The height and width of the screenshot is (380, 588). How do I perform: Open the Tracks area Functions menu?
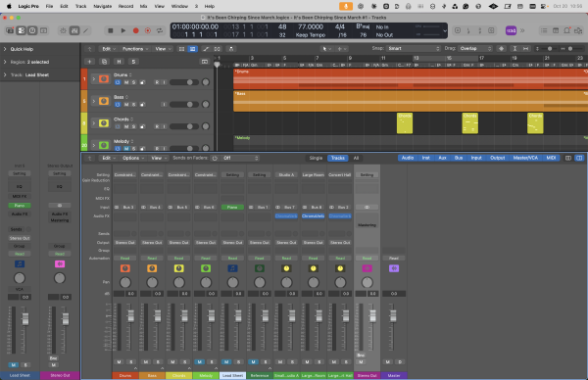point(135,49)
